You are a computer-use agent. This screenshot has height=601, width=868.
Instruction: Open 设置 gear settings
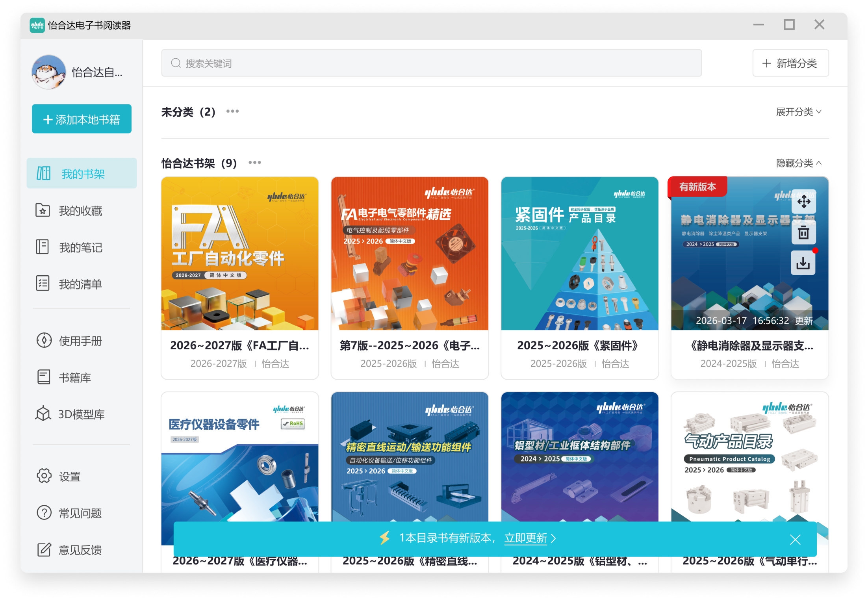[44, 476]
